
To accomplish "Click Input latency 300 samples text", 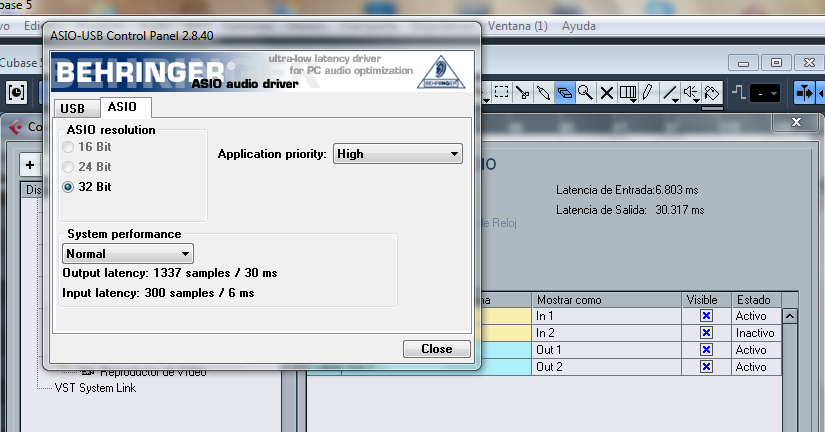I will 158,293.
